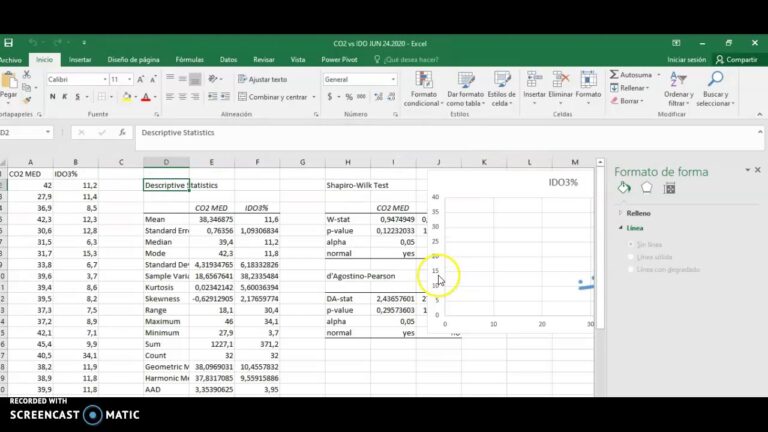The width and height of the screenshot is (768, 432).
Task: Click the align left icon
Action: (x=169, y=97)
